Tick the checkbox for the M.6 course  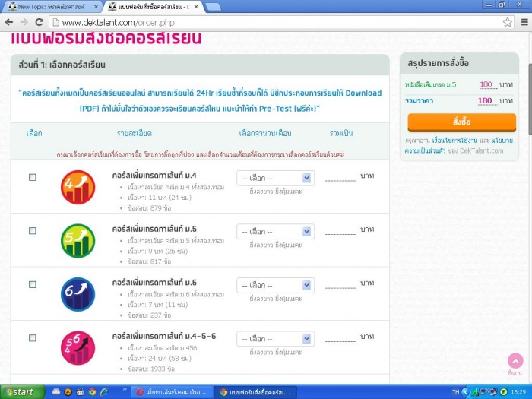point(33,284)
